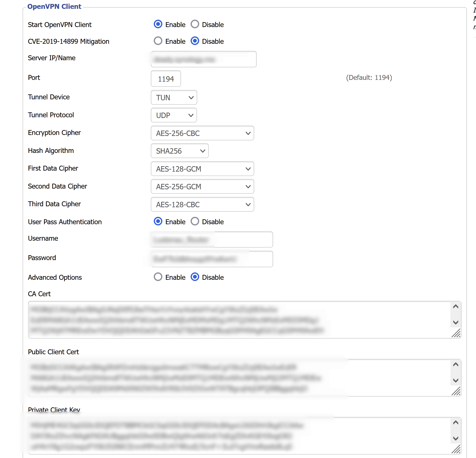Click the "Tunnel Device" label
Image resolution: width=476 pixels, height=458 pixels.
coord(49,97)
